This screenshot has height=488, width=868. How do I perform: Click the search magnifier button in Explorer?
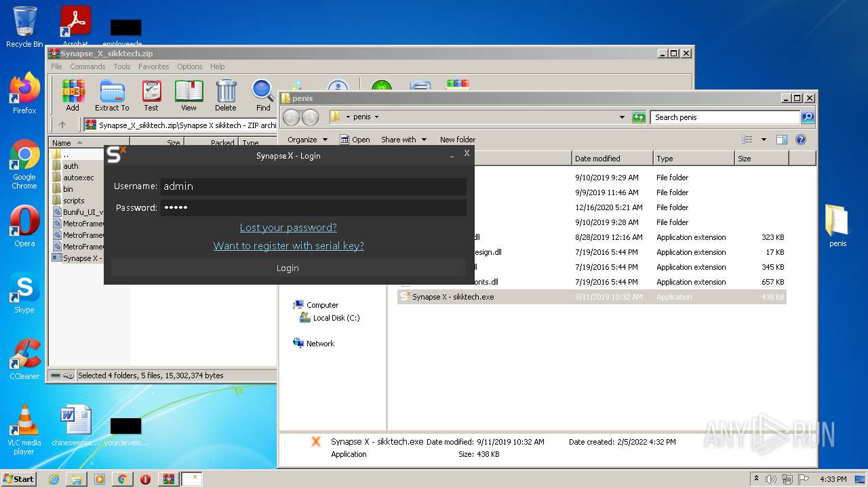(x=807, y=117)
